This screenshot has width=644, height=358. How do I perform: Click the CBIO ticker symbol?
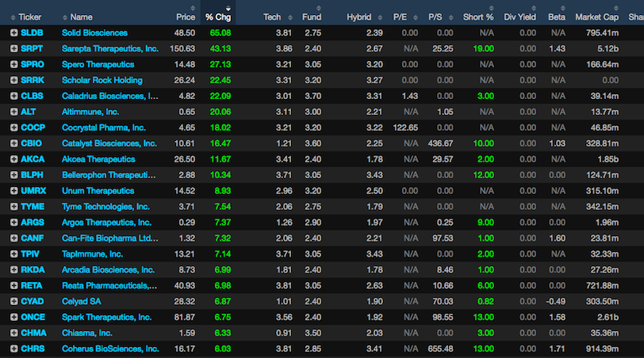pos(31,143)
